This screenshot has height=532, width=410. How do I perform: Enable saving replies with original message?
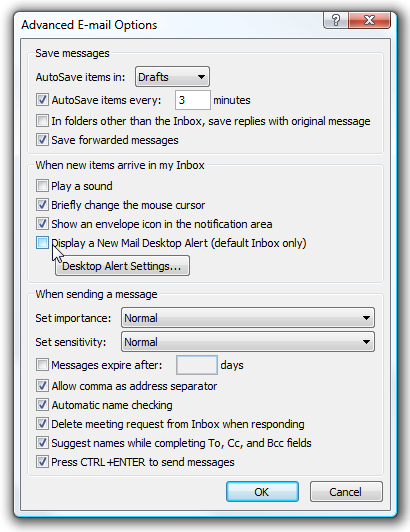[42, 121]
